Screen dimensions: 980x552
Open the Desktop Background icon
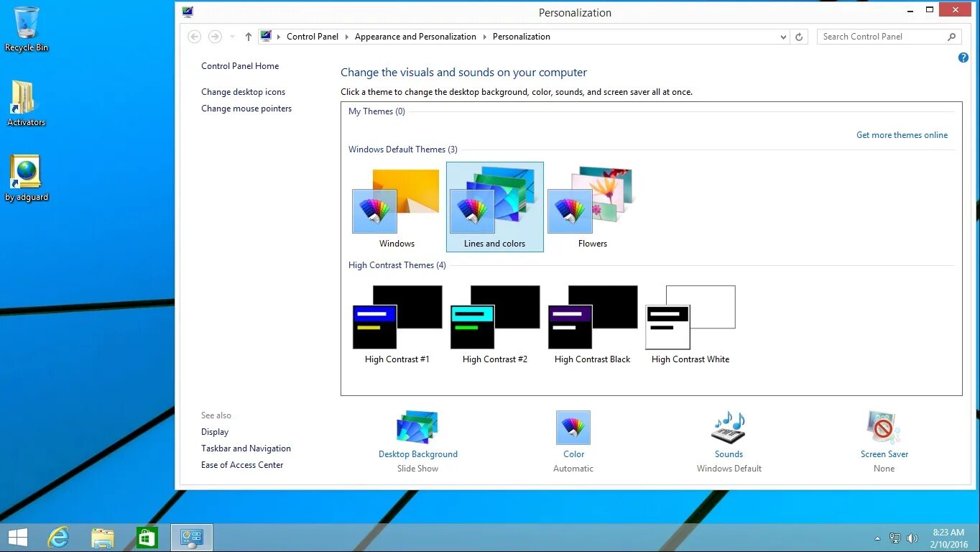(417, 427)
